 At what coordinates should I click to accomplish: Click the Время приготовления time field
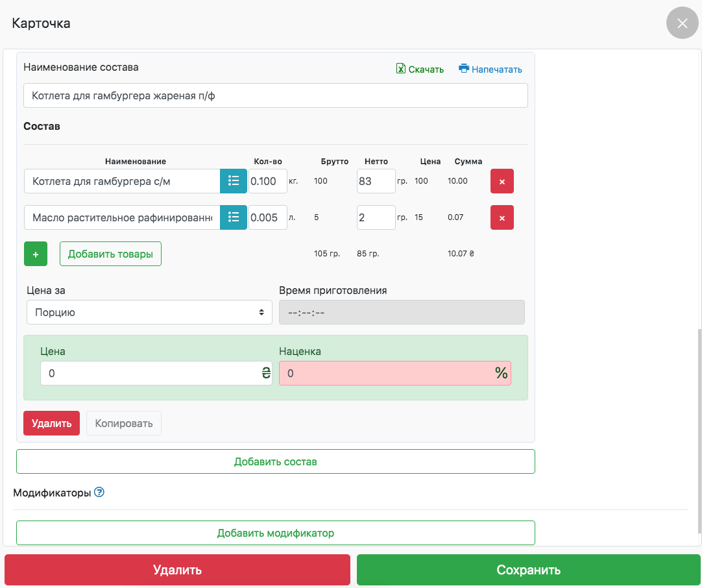401,312
